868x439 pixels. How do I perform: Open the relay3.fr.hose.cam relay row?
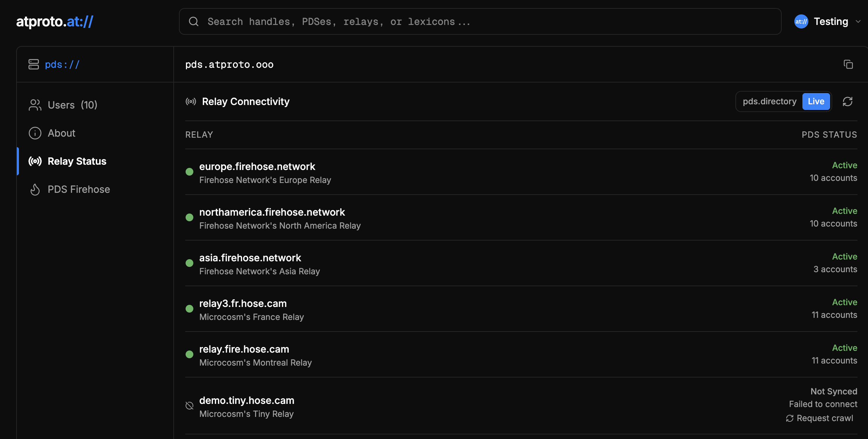tap(243, 303)
